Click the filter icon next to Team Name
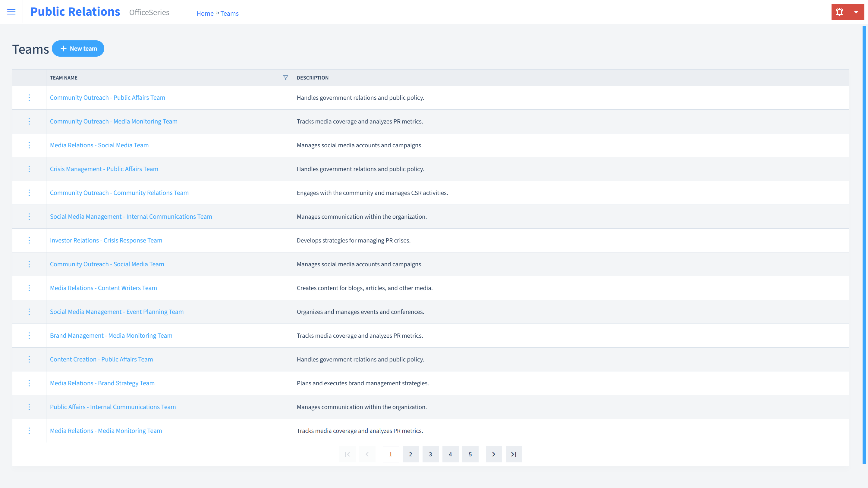868x488 pixels. pos(285,77)
